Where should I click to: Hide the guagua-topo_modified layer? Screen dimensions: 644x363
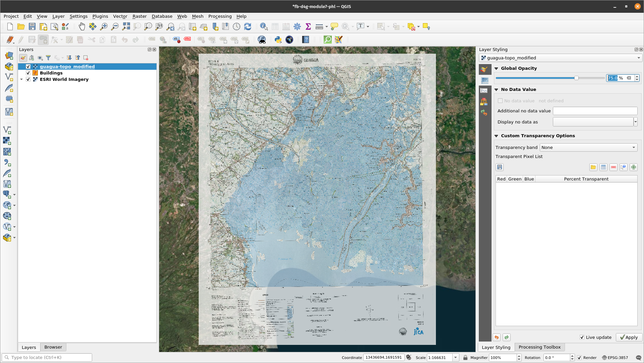[28, 66]
